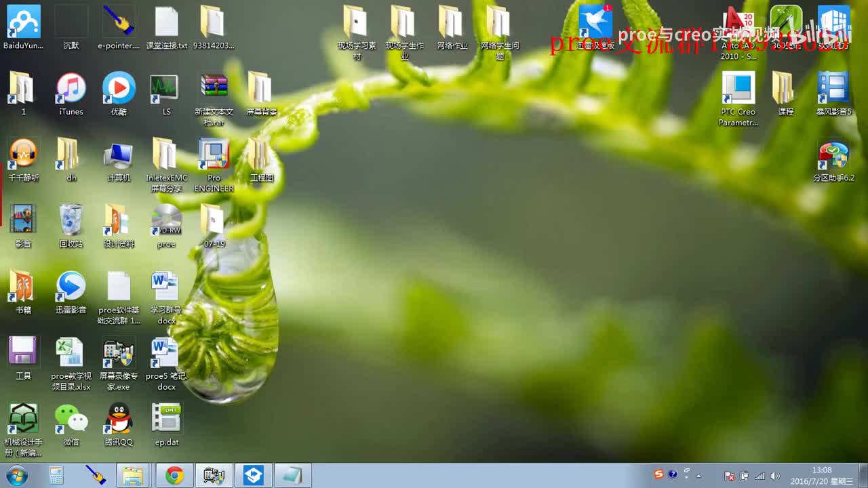Select the 千千静听 music player icon
The image size is (868, 488).
click(x=24, y=160)
